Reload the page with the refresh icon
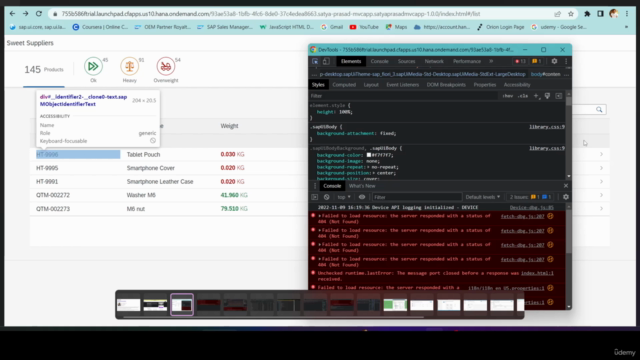The width and height of the screenshot is (640, 360). point(39,13)
